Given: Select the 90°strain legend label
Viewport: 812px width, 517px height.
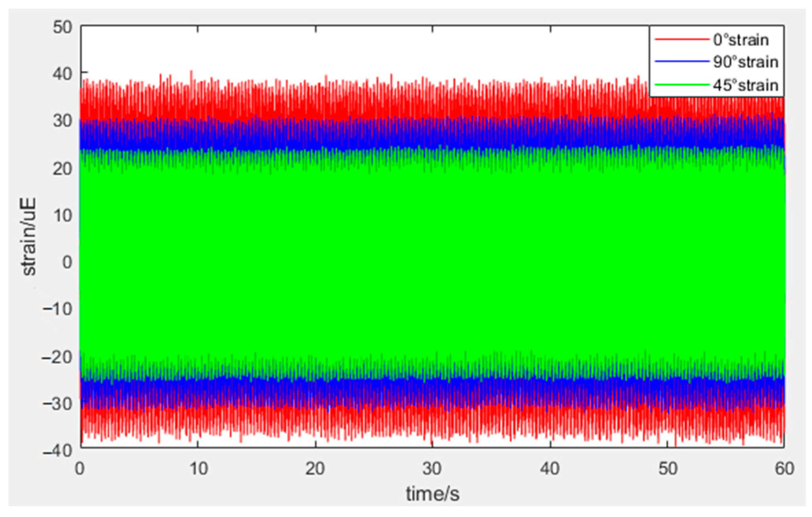Looking at the screenshot, I should pos(746,62).
